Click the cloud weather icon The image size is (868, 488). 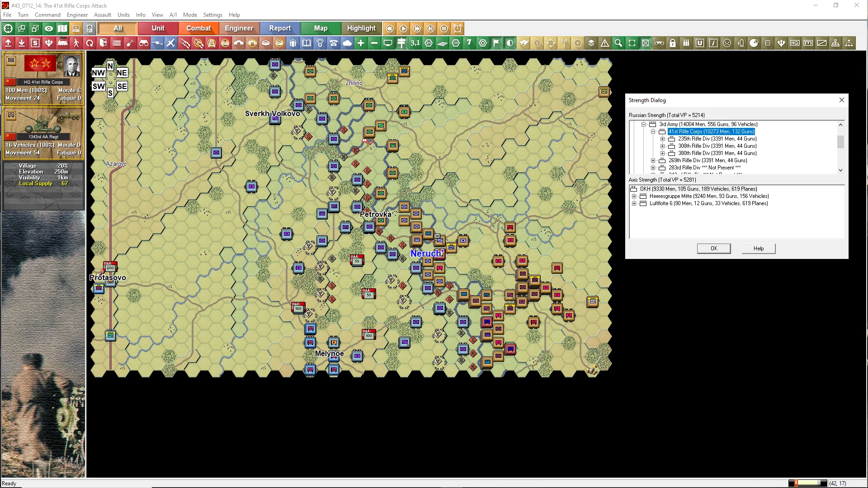point(347,43)
